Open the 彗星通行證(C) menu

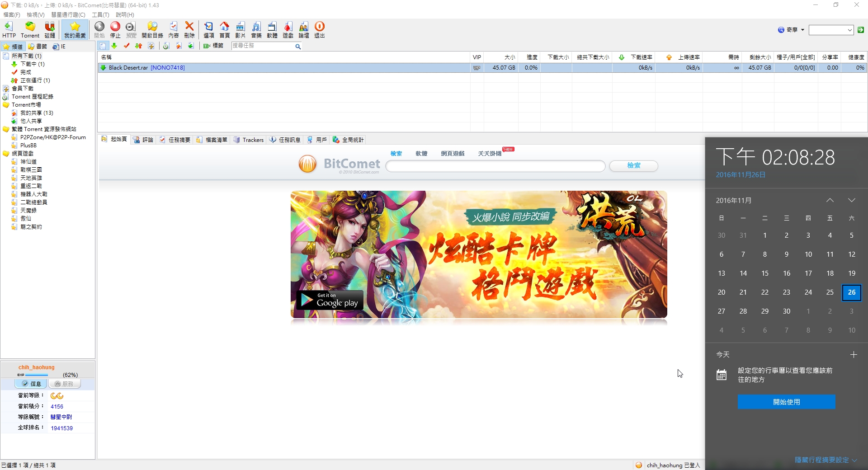click(x=68, y=15)
